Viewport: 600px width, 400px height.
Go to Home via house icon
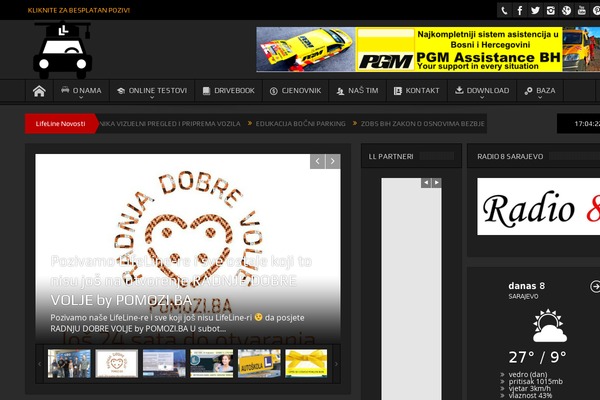[x=39, y=91]
